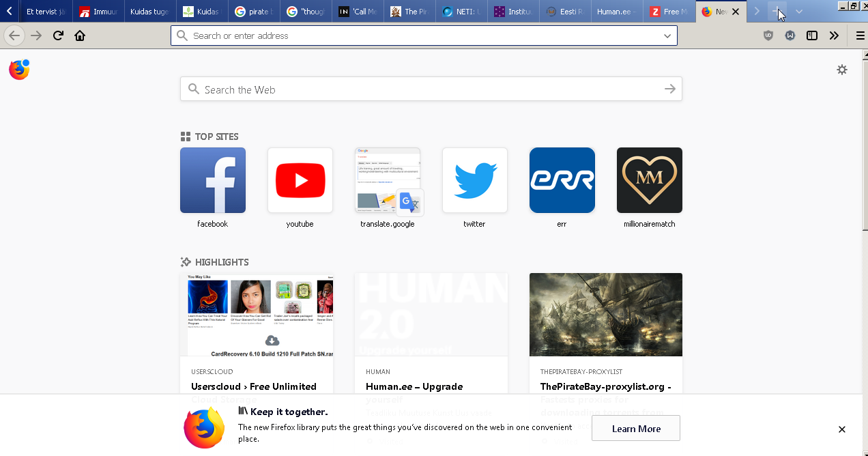Switch to the 'Kuidas tuge' tab
Screen dimensions: 868x456
point(150,12)
